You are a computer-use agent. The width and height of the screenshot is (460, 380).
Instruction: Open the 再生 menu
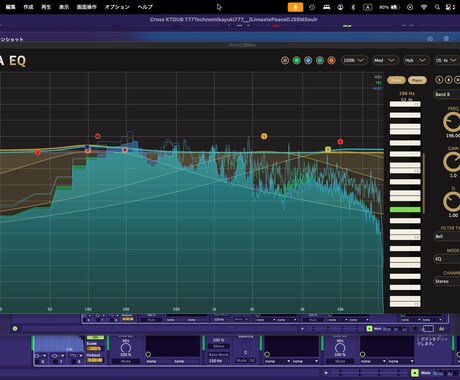coord(46,7)
